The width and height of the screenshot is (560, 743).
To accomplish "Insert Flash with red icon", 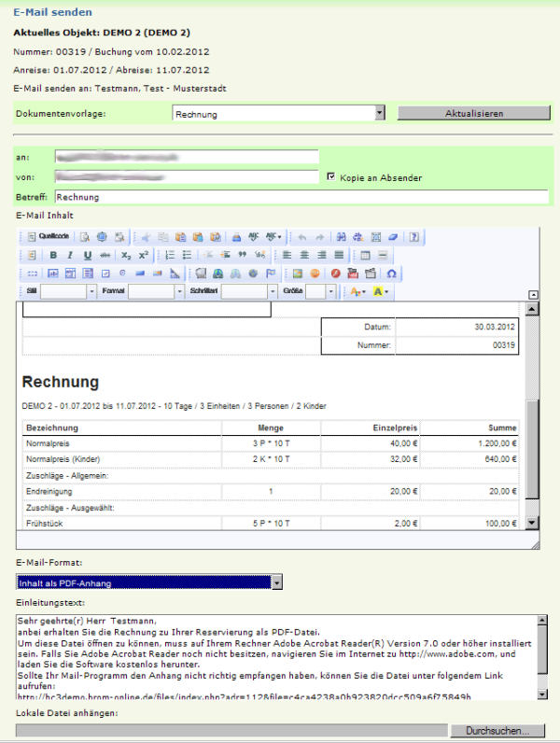I will pyautogui.click(x=336, y=273).
